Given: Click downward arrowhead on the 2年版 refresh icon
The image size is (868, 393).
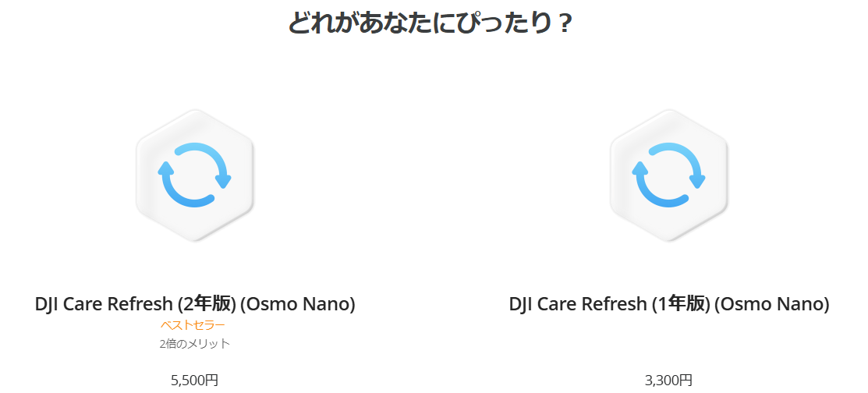Looking at the screenshot, I should pos(224,182).
